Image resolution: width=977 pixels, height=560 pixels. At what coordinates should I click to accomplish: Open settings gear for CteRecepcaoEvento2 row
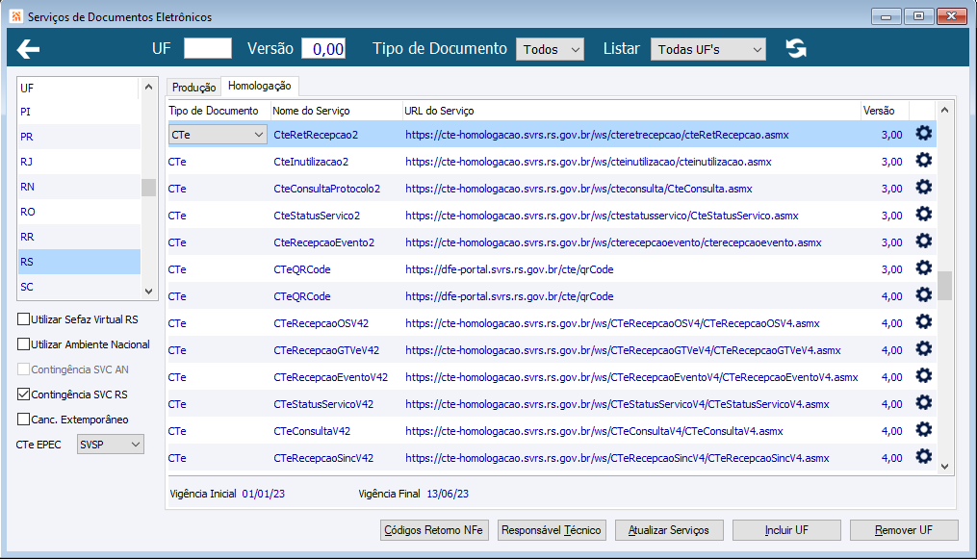coord(923,242)
